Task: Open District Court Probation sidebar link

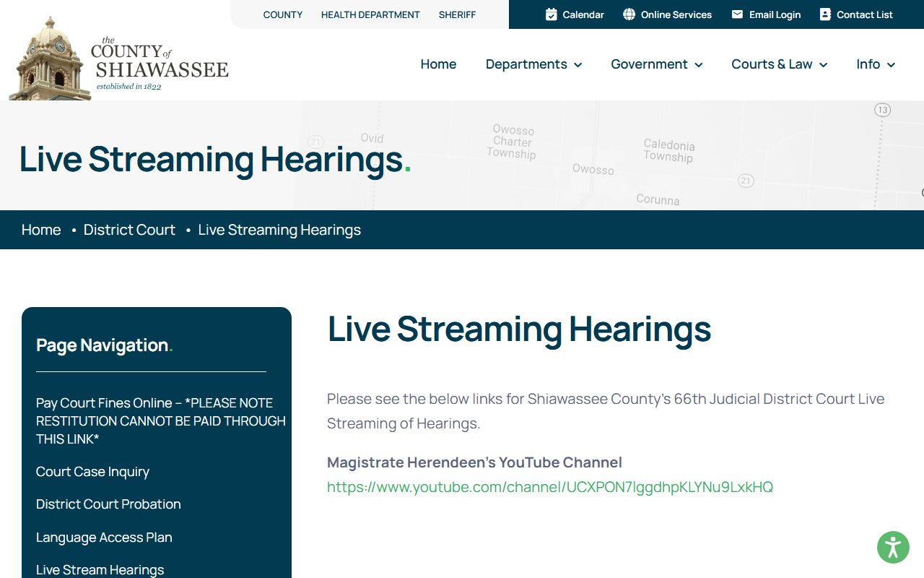Action: click(108, 504)
